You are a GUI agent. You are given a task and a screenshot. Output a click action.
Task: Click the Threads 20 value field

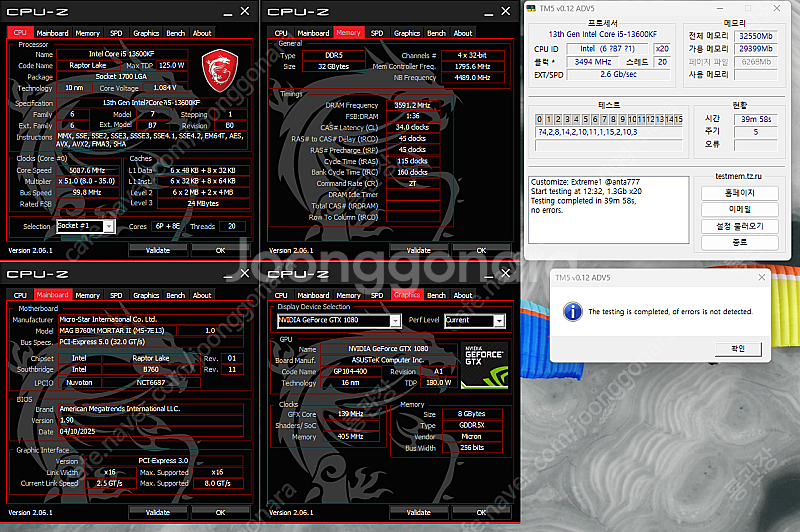pyautogui.click(x=232, y=226)
